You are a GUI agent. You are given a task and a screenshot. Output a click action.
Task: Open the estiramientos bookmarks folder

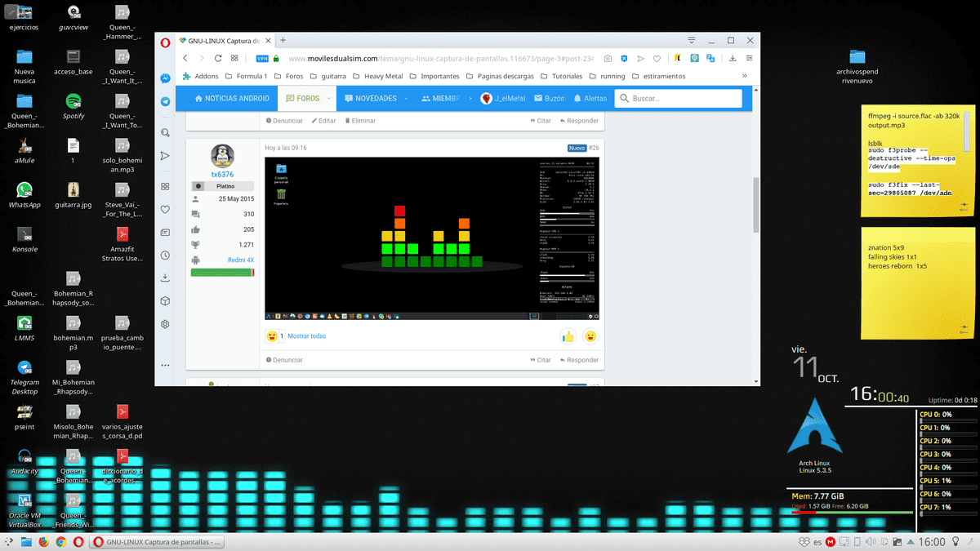(658, 76)
